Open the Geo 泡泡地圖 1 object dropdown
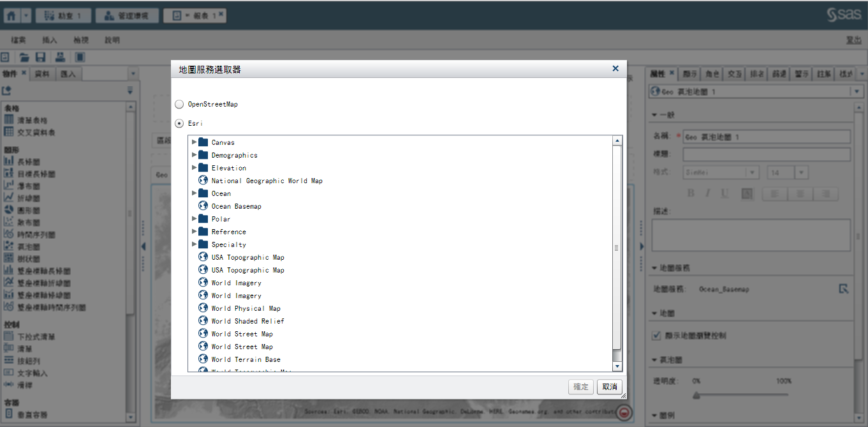868x427 pixels. click(857, 92)
